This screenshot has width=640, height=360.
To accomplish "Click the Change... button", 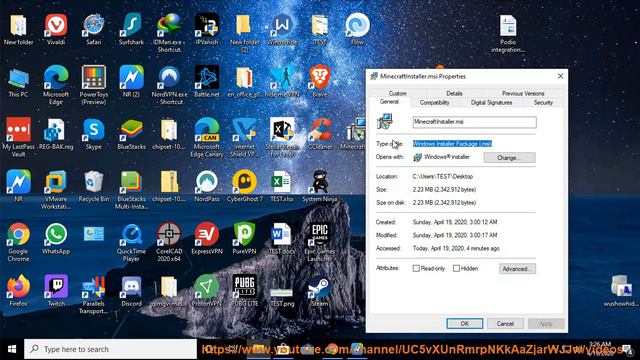I will [x=509, y=158].
